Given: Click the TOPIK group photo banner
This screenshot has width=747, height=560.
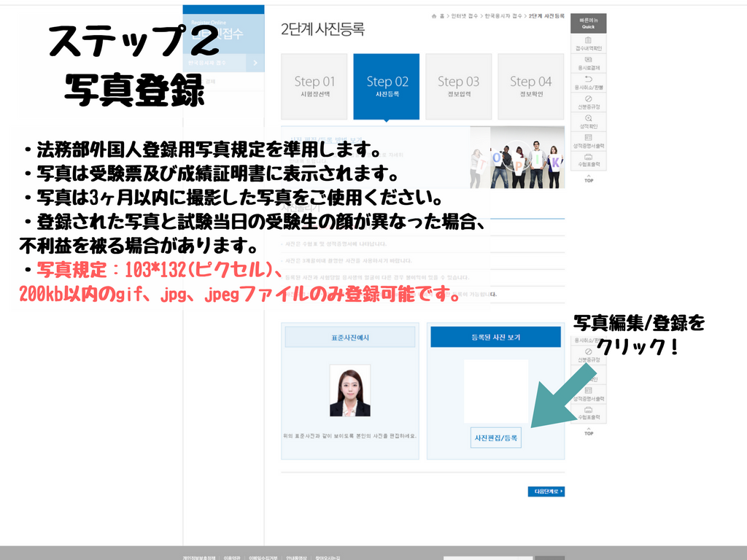Looking at the screenshot, I should (x=517, y=157).
